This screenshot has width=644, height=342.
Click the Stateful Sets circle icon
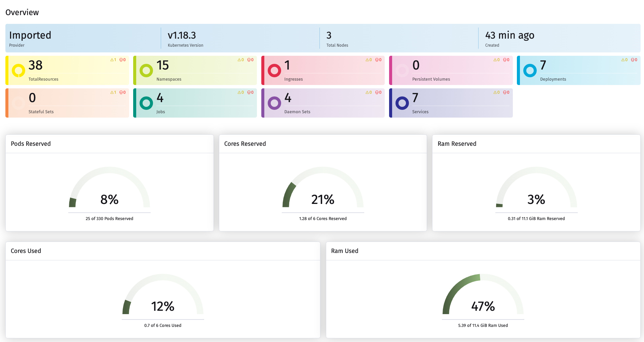17,103
